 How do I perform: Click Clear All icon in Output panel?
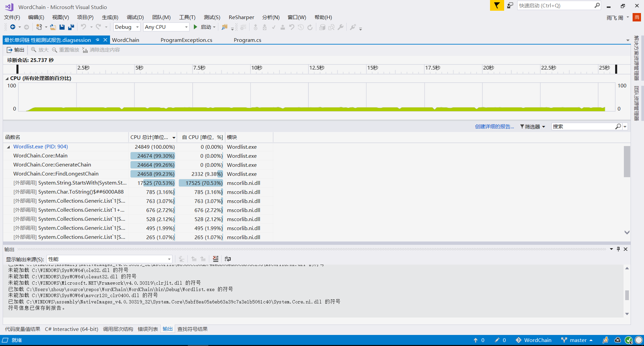[x=216, y=259]
